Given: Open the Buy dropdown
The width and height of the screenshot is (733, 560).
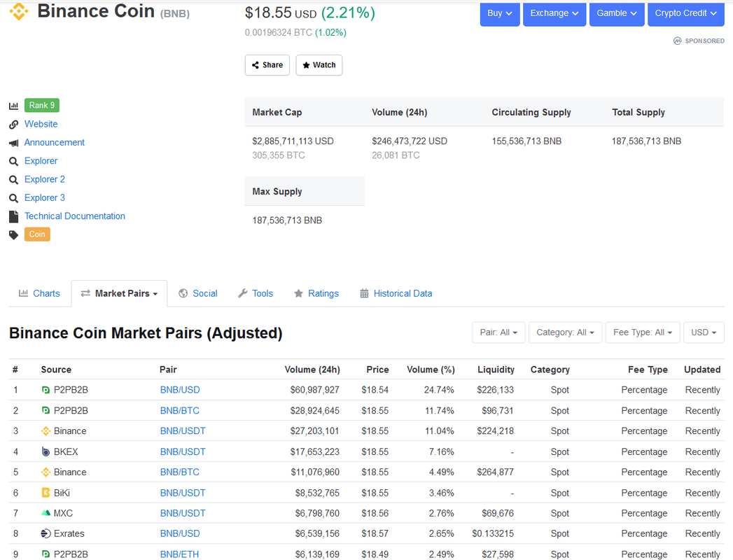Looking at the screenshot, I should point(500,13).
